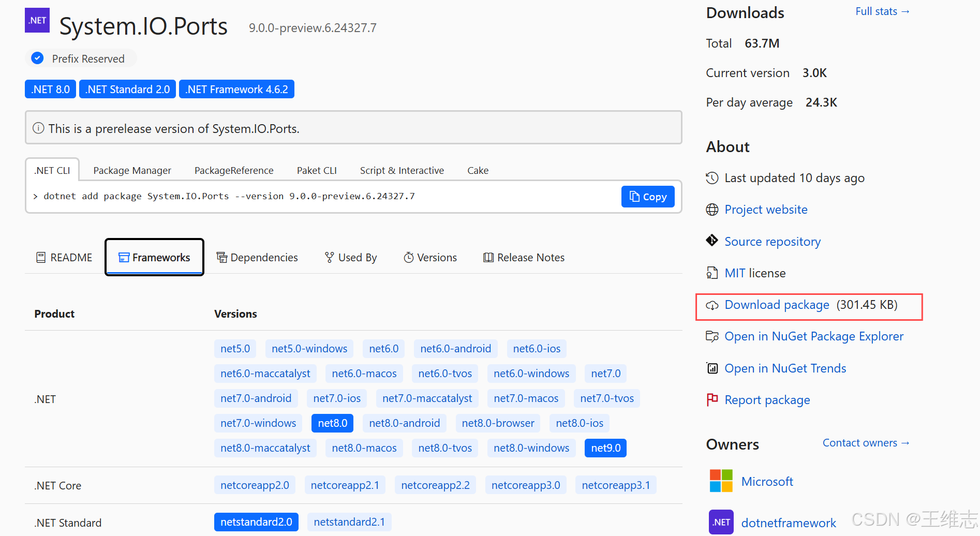
Task: Choose the Paket CLI install tab
Action: tap(317, 170)
